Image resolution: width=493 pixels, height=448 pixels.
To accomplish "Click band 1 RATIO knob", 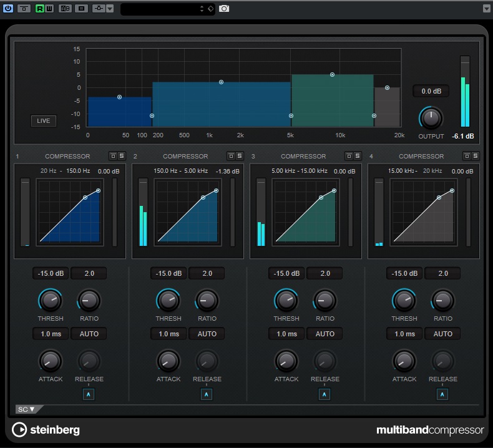I will [89, 301].
